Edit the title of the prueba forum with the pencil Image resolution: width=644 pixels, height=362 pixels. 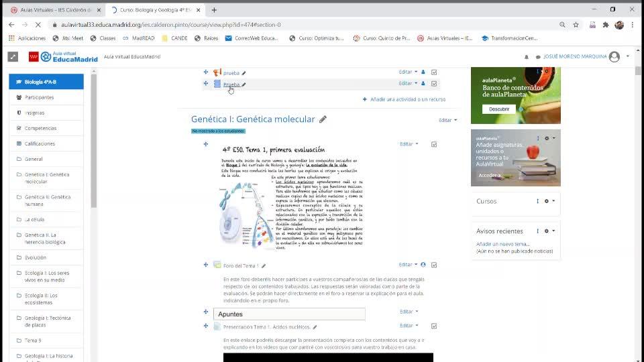[244, 73]
